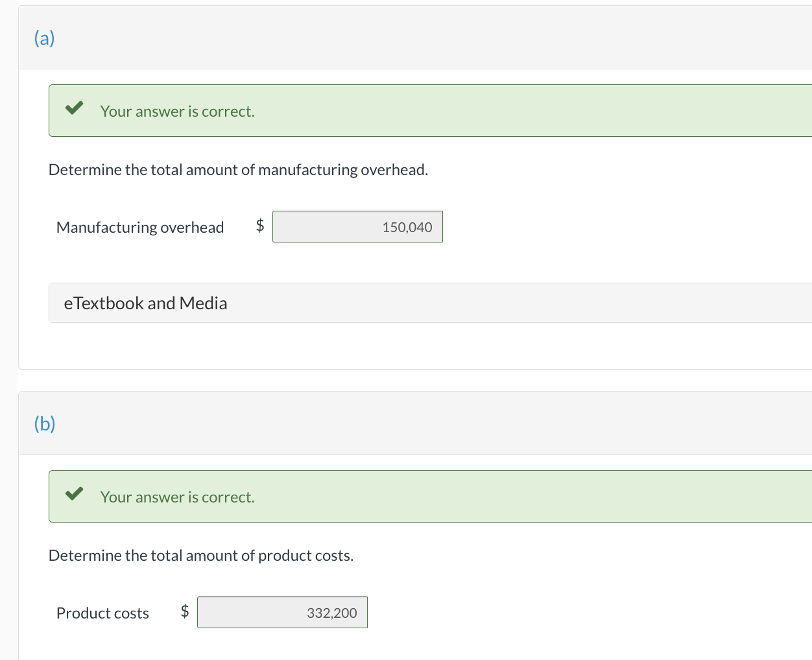
Task: Click the total product costs question prompt
Action: [201, 556]
